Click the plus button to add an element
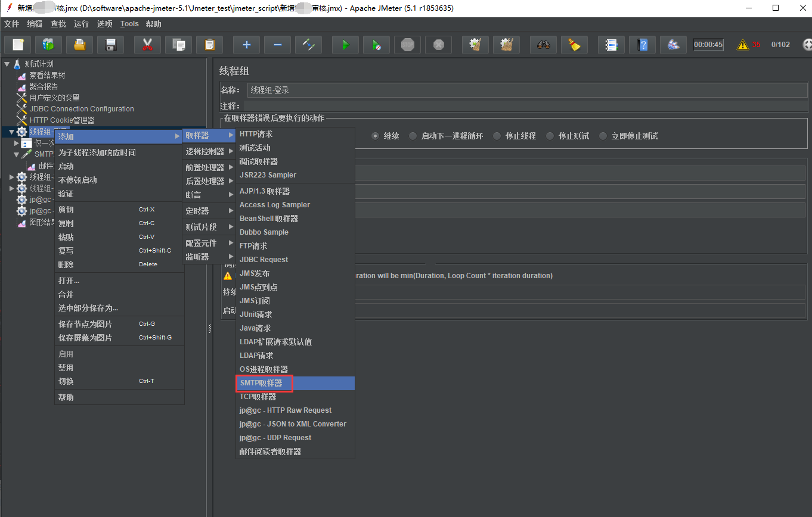Viewport: 812px width, 517px height. tap(246, 45)
